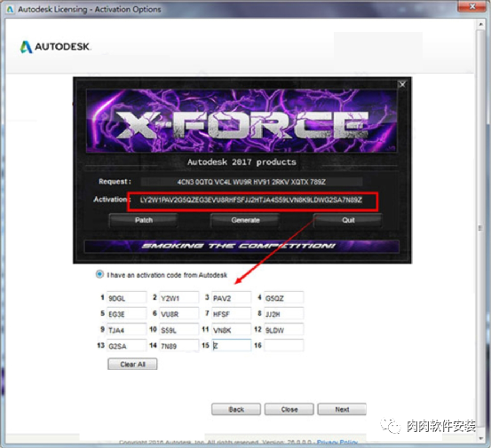Go back with the Back button
491x448 pixels.
coord(236,409)
